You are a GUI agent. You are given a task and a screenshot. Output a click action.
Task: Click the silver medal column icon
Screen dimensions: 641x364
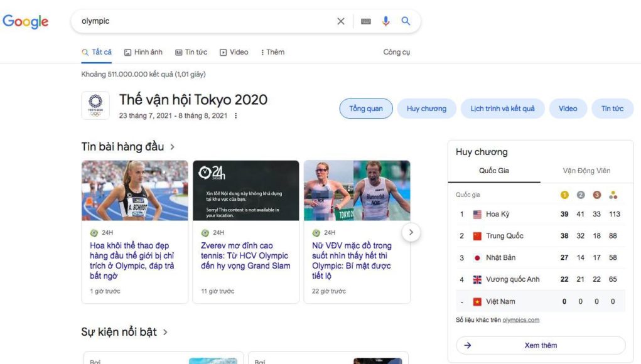click(581, 195)
